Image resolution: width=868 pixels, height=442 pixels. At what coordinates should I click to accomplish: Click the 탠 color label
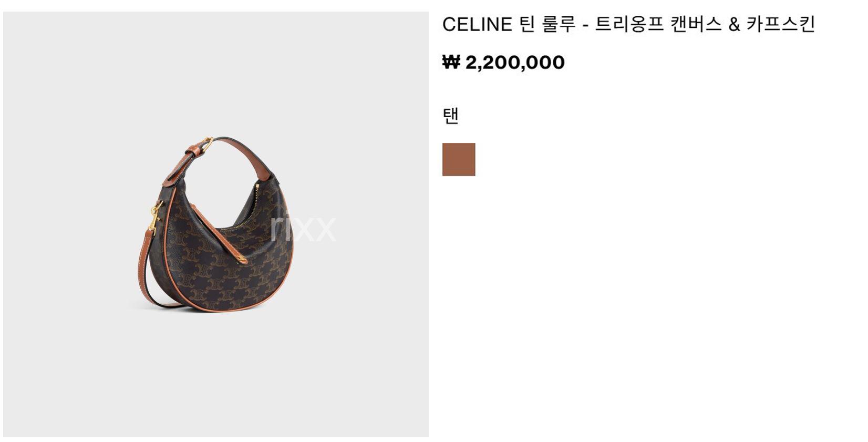pos(451,116)
